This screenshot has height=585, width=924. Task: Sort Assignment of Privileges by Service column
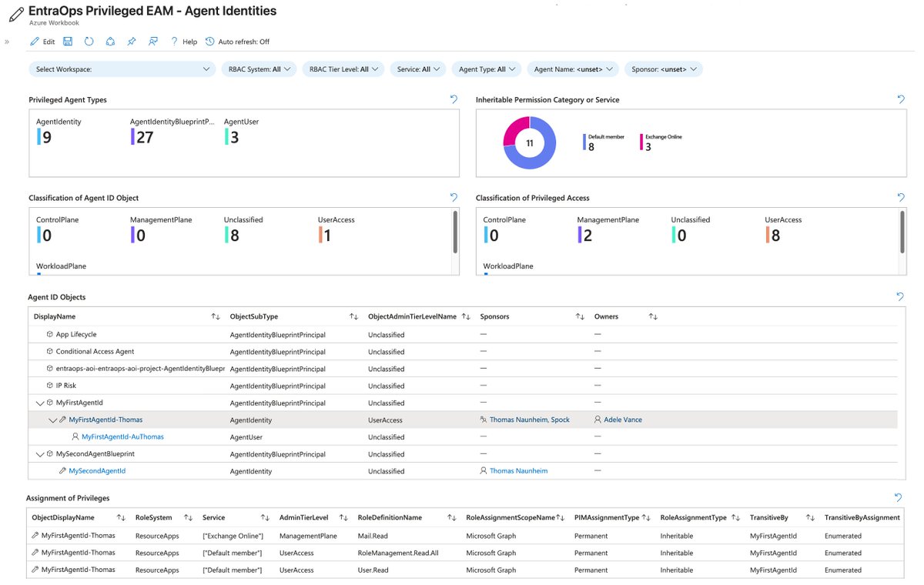point(265,517)
